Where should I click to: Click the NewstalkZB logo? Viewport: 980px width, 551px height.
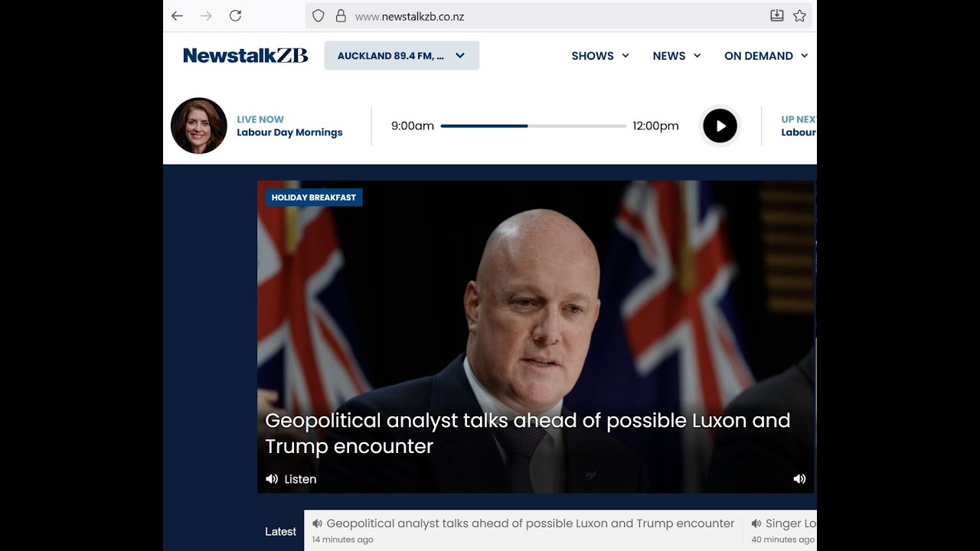point(246,55)
